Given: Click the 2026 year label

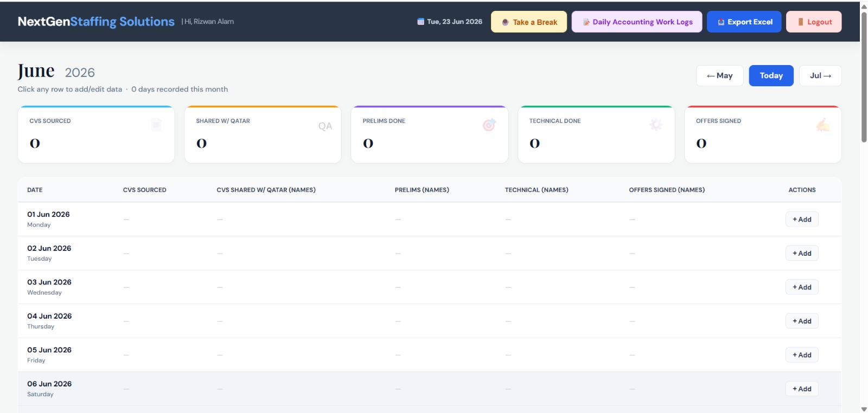Looking at the screenshot, I should (80, 73).
